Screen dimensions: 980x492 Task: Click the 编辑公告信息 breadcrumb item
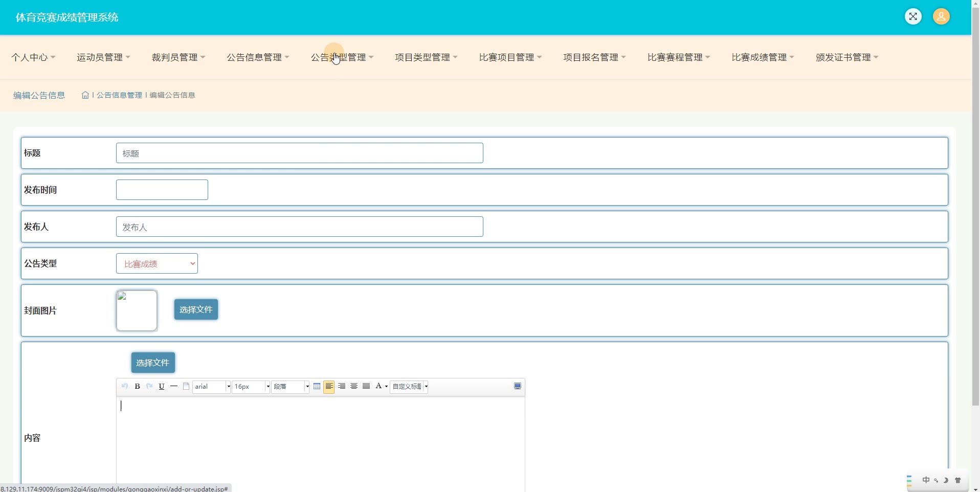tap(172, 95)
